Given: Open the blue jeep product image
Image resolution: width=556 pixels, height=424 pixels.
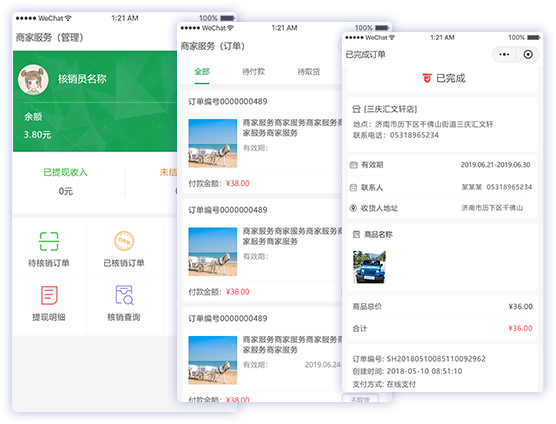Looking at the screenshot, I should point(369,267).
